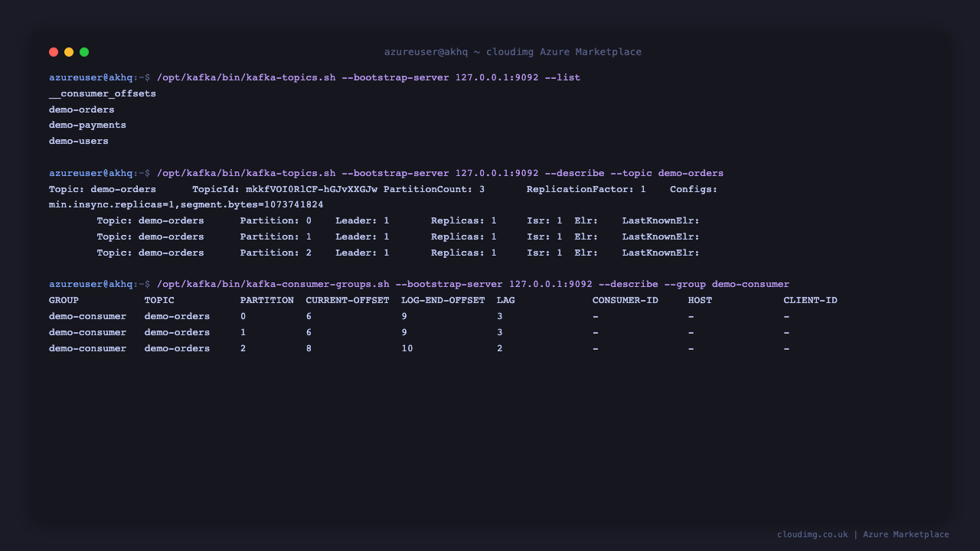Viewport: 980px width, 551px height.
Task: Select the __consumer_offsets topic line
Action: (x=103, y=93)
